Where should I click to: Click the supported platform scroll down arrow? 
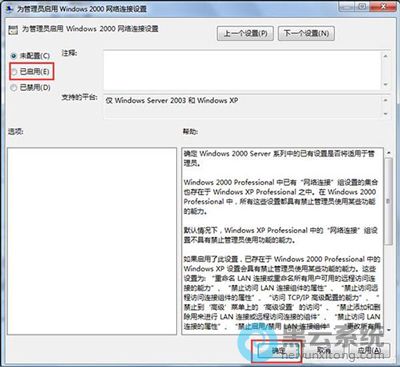[386, 114]
